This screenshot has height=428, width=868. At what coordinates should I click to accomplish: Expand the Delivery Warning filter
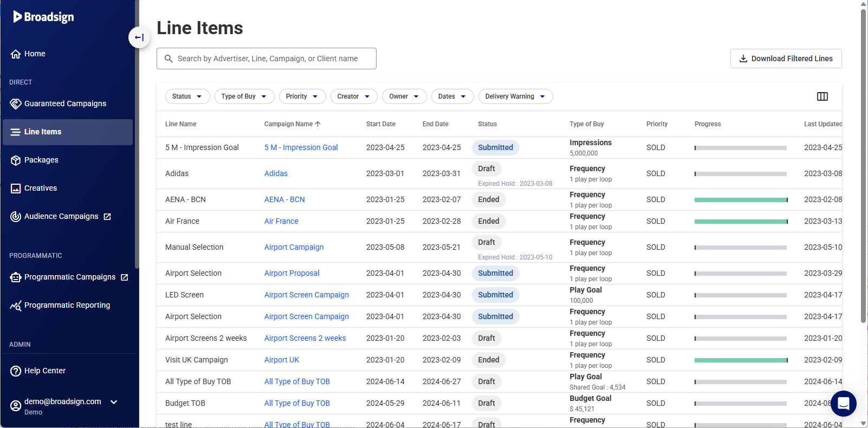point(515,96)
